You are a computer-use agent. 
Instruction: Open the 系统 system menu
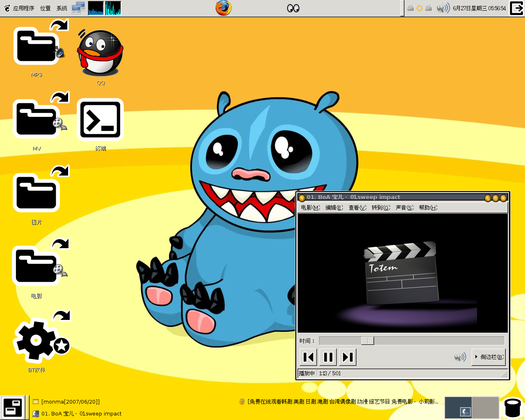[x=62, y=8]
